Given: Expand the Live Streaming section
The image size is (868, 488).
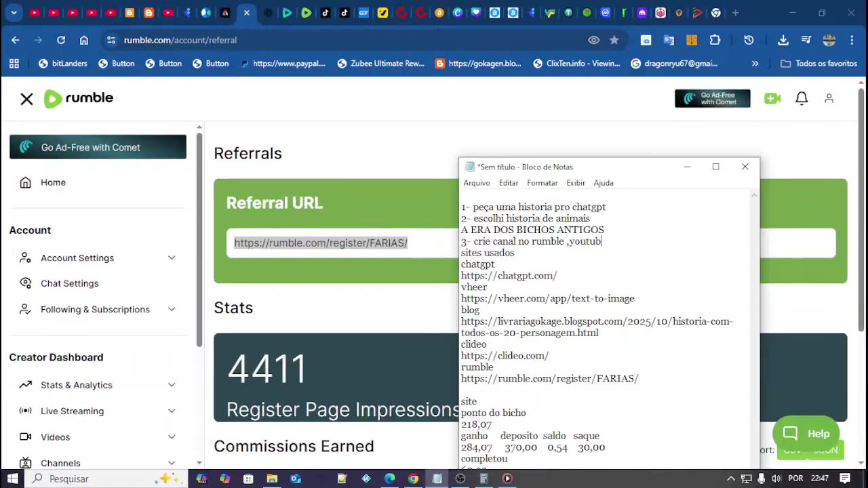Looking at the screenshot, I should pyautogui.click(x=98, y=411).
